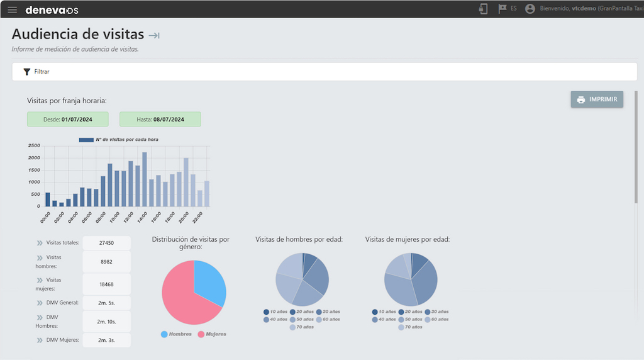Click the deneva OS logo
Screen dimensions: 644x360
(52, 9)
